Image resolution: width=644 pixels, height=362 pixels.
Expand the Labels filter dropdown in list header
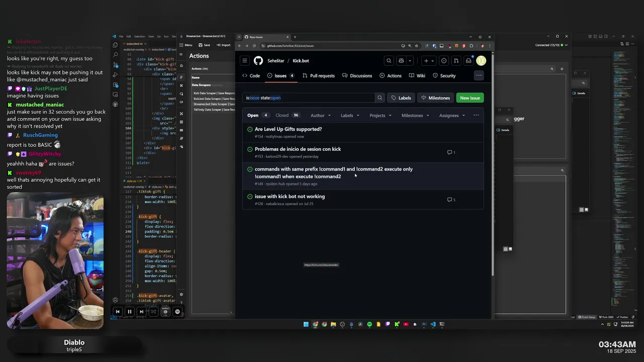tap(350, 116)
